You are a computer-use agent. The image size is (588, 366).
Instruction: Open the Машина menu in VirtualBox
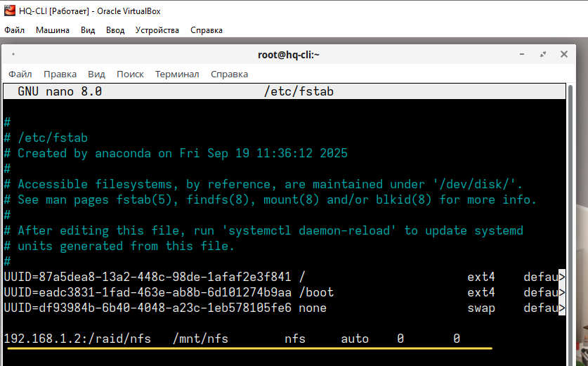pyautogui.click(x=53, y=30)
